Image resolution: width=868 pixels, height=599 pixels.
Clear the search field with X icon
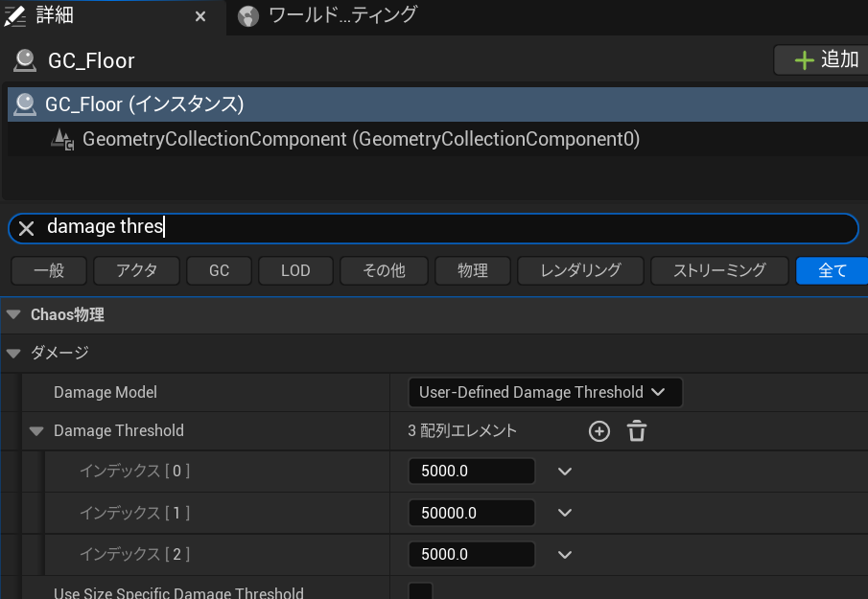(x=27, y=228)
